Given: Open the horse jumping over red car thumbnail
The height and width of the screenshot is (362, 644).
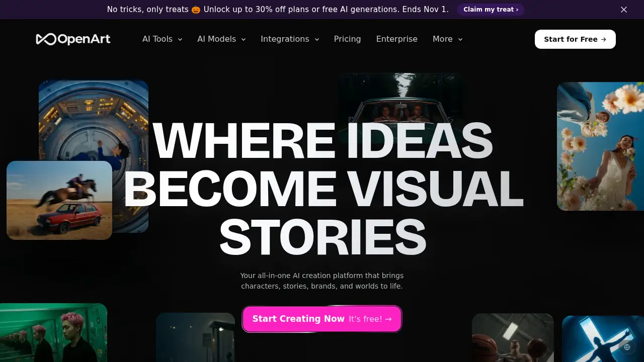Looking at the screenshot, I should coord(59,200).
